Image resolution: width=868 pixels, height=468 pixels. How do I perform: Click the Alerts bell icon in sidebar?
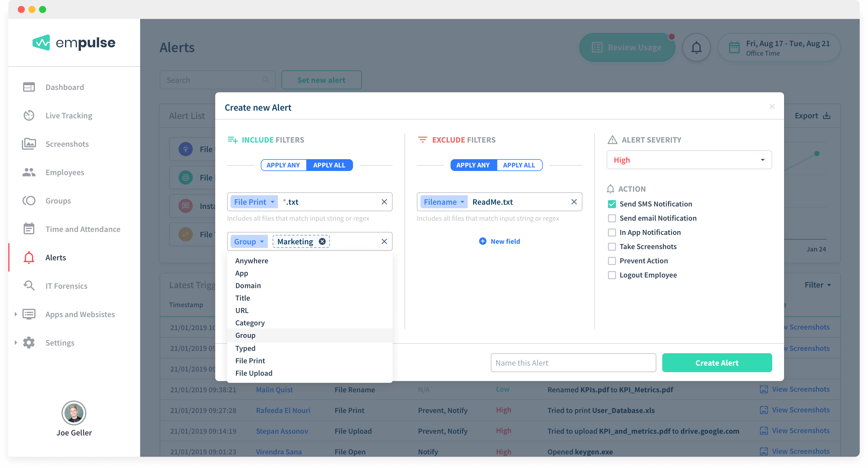pos(29,258)
